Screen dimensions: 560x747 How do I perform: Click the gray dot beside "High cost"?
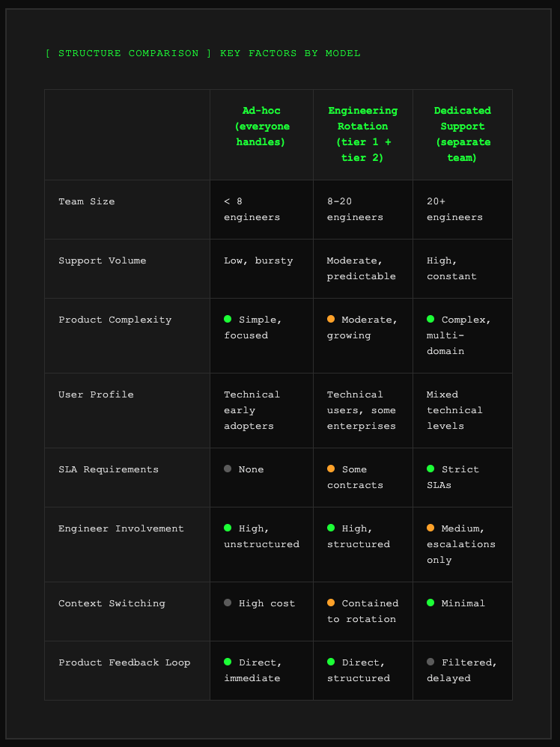(228, 603)
